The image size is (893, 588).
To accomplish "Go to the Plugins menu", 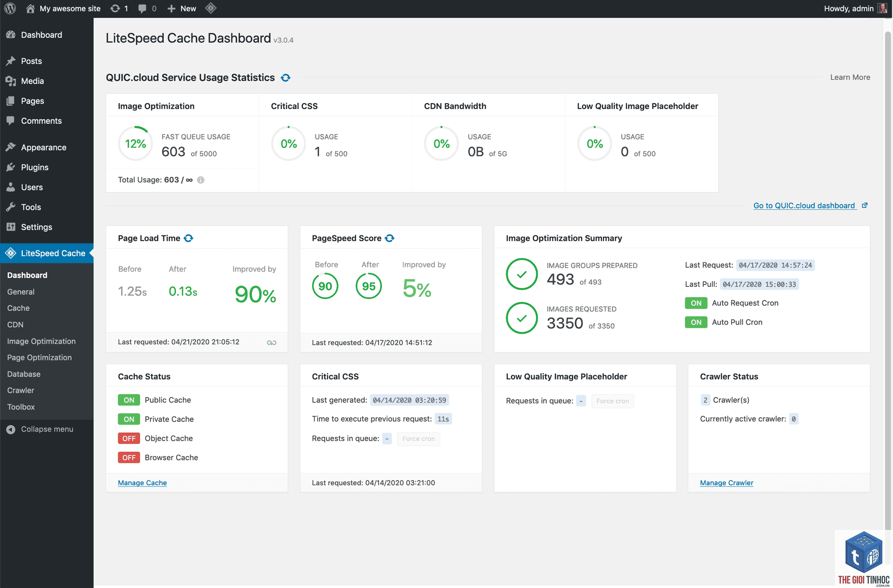I will [35, 167].
